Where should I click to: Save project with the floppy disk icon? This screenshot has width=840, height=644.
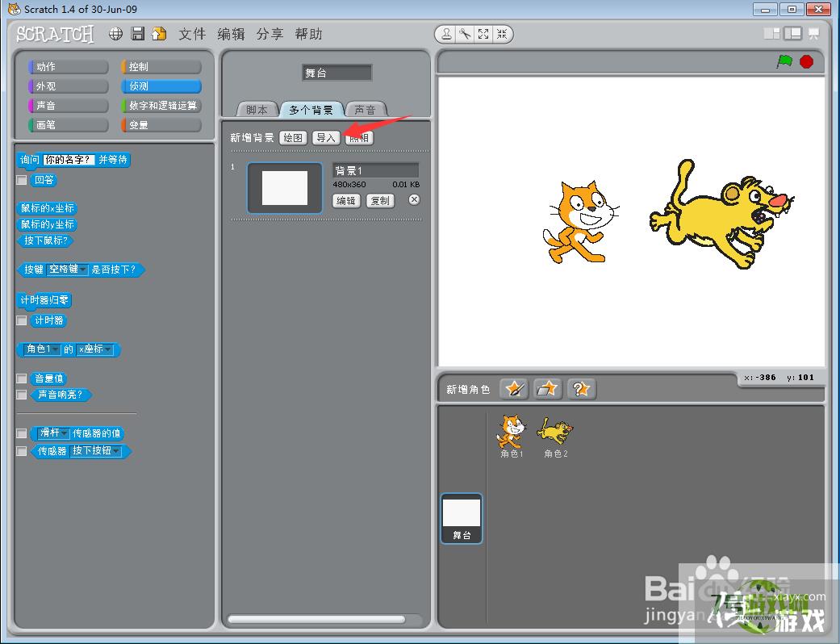coord(138,34)
